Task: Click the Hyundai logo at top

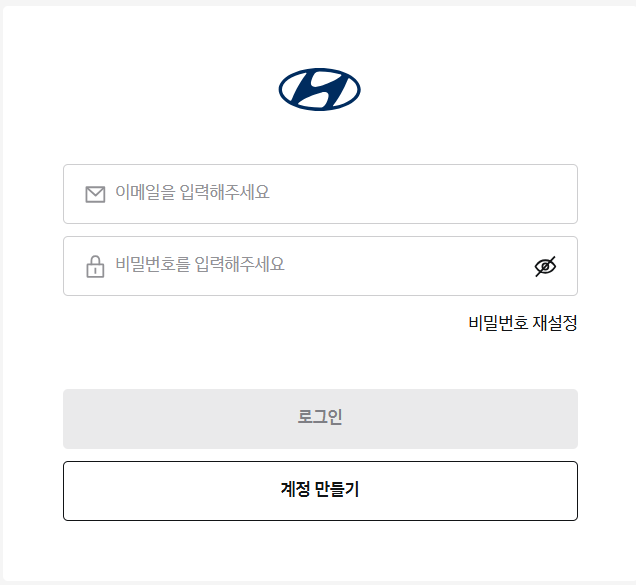Action: click(x=320, y=89)
